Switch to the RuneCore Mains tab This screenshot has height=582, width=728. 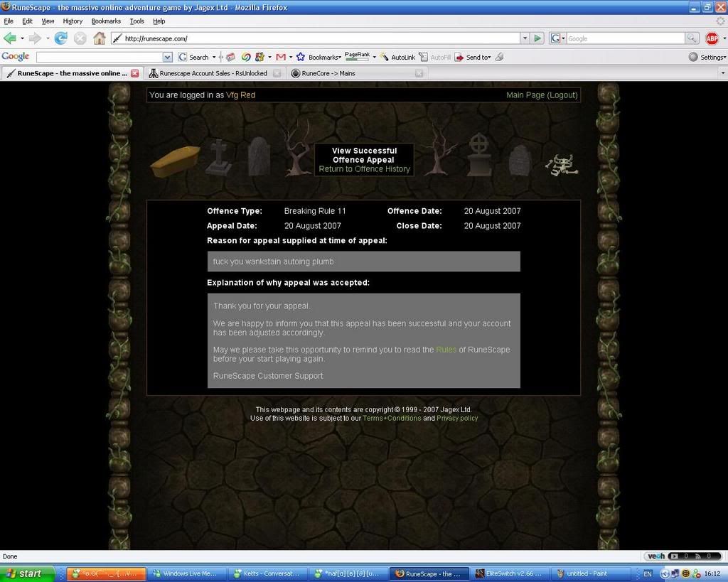click(328, 73)
